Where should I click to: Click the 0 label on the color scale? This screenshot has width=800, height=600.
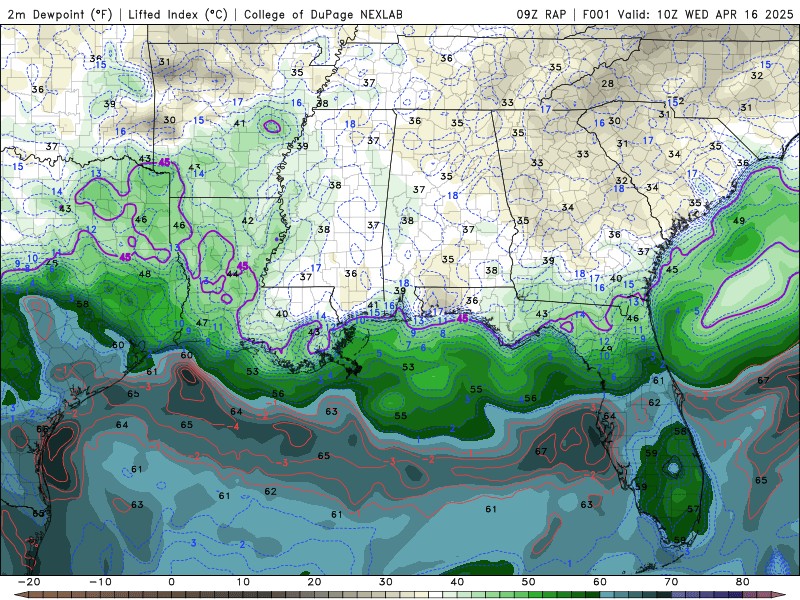pos(171,582)
